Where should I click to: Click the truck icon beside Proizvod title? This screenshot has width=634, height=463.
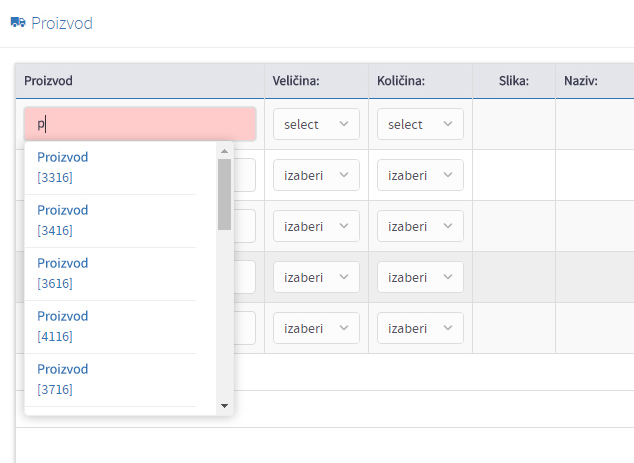(x=18, y=22)
